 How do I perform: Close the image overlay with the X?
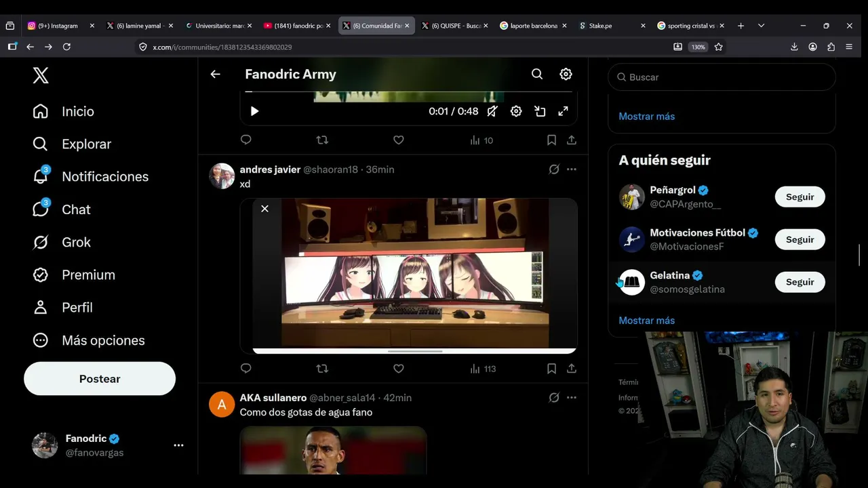click(264, 209)
